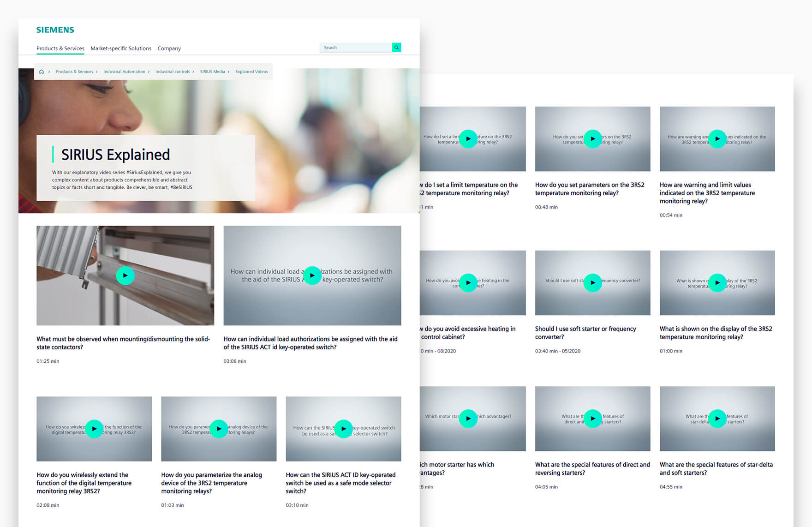Viewport: 812px width, 527px height.
Task: Play the wirelessly extend digital temperature relay video
Action: coord(94,429)
